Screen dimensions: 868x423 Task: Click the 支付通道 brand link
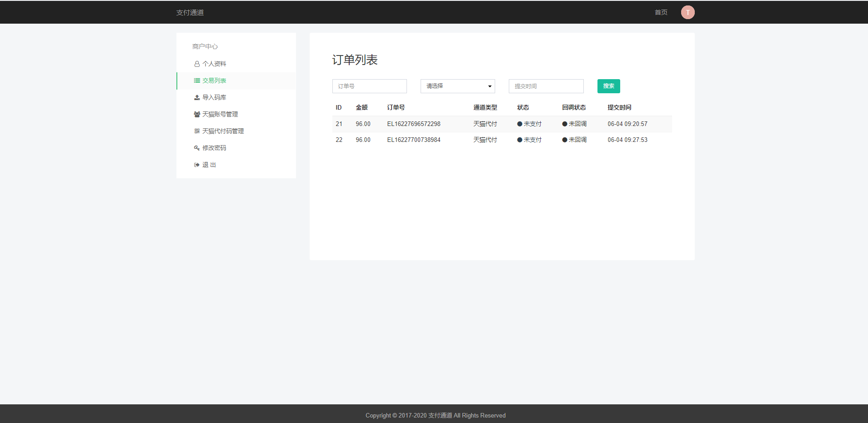click(x=190, y=12)
